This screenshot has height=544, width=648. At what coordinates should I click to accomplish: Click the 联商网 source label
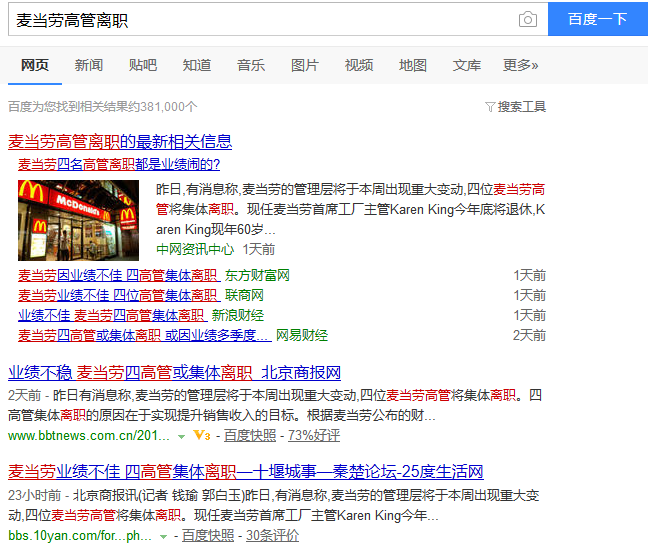[244, 295]
